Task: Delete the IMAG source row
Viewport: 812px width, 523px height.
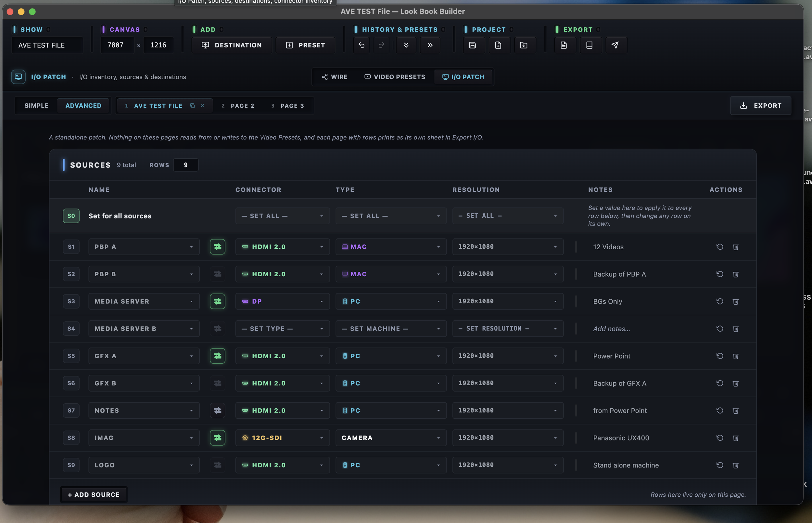Action: coord(736,438)
